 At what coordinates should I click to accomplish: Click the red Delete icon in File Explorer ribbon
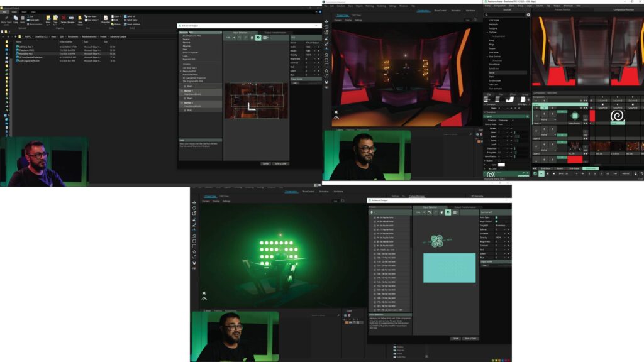point(64,18)
